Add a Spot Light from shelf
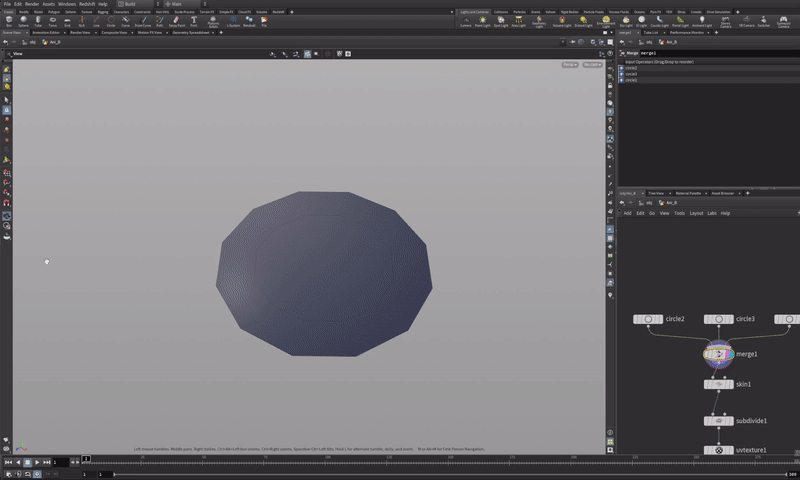The height and width of the screenshot is (480, 800). [501, 21]
